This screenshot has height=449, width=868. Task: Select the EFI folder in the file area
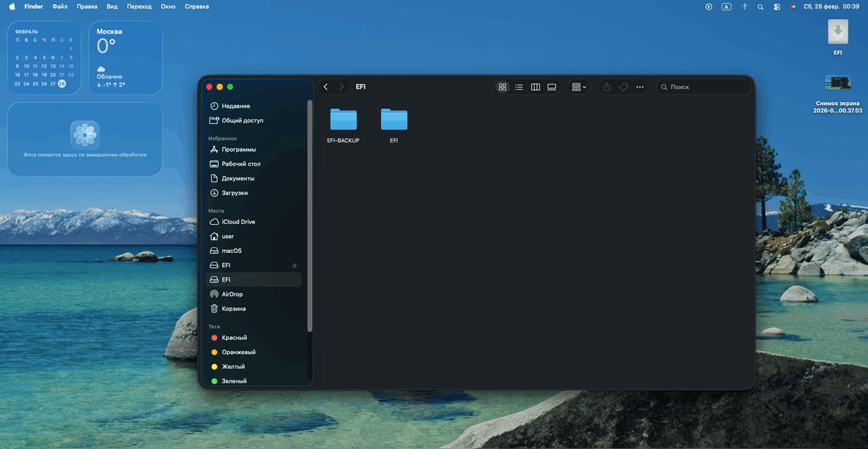point(394,125)
